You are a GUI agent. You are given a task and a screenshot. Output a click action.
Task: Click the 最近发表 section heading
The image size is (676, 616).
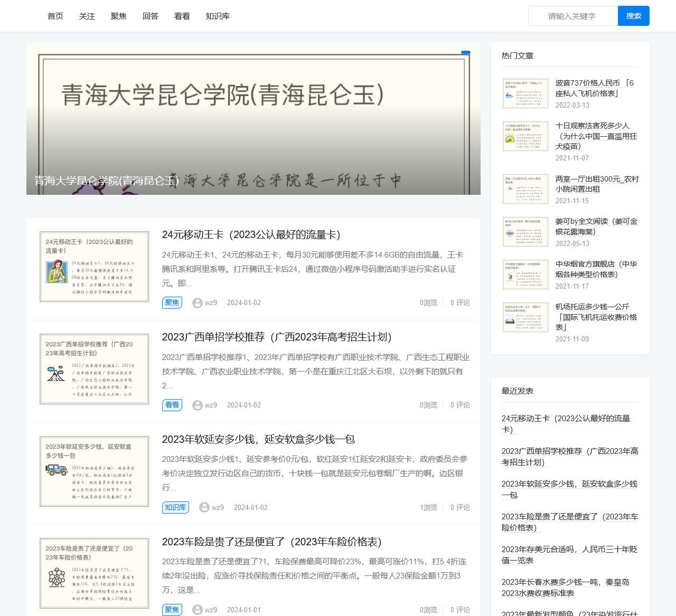518,391
